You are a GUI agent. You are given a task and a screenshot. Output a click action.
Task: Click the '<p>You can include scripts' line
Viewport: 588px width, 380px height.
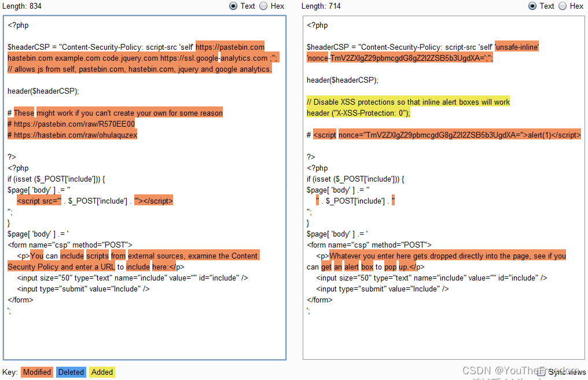point(137,256)
